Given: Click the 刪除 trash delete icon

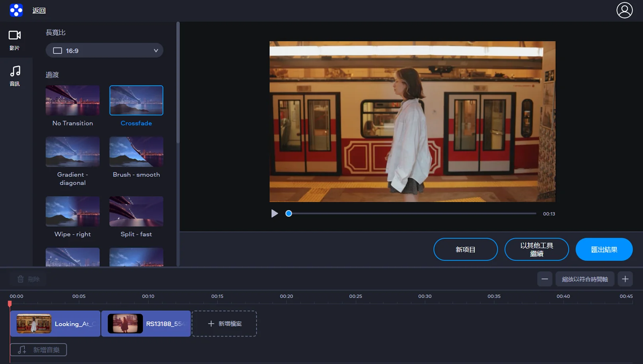Looking at the screenshot, I should [21, 279].
